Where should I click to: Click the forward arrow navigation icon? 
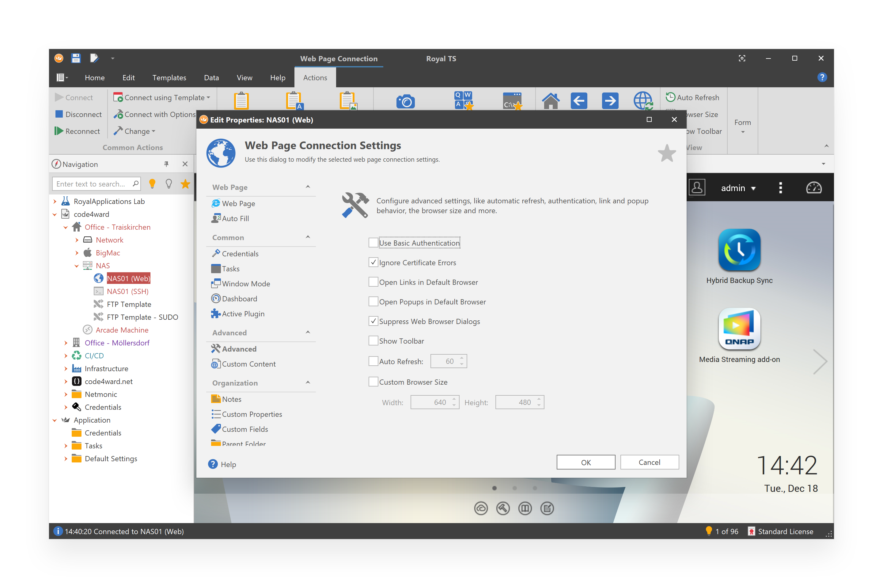pyautogui.click(x=610, y=101)
